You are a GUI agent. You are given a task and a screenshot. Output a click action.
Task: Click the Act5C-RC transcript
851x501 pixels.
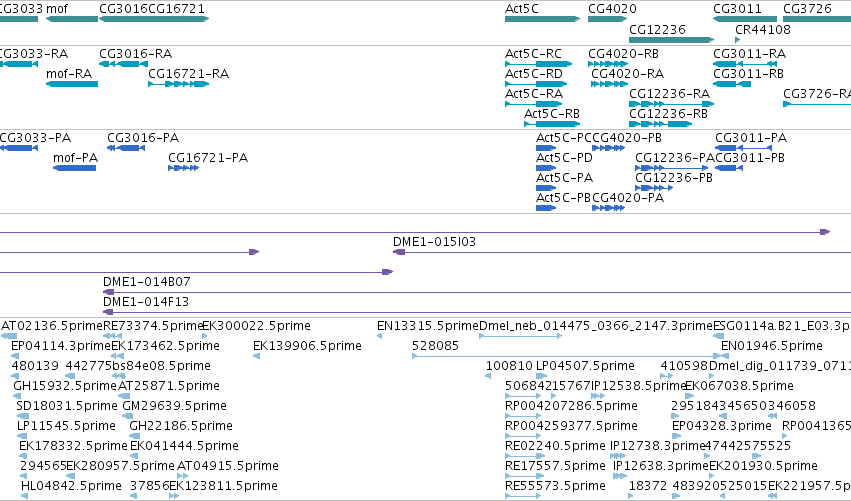click(538, 64)
